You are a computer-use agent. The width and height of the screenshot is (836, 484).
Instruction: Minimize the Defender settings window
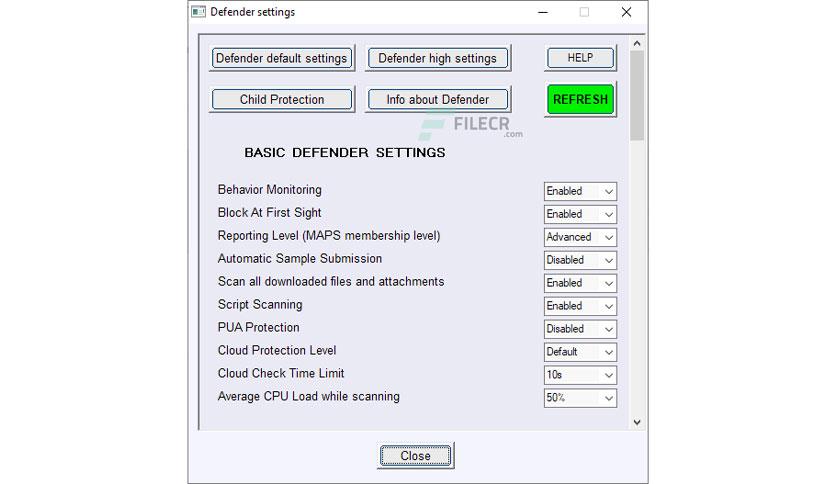pos(543,12)
